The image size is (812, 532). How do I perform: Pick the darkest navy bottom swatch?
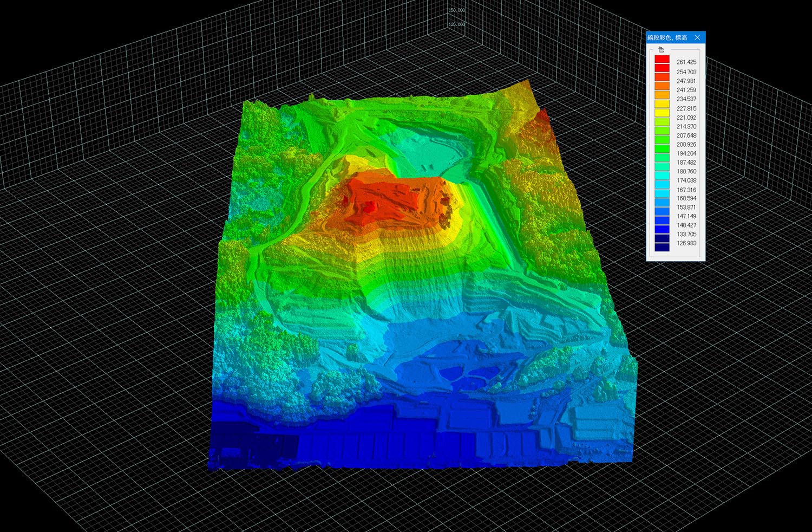[662, 247]
